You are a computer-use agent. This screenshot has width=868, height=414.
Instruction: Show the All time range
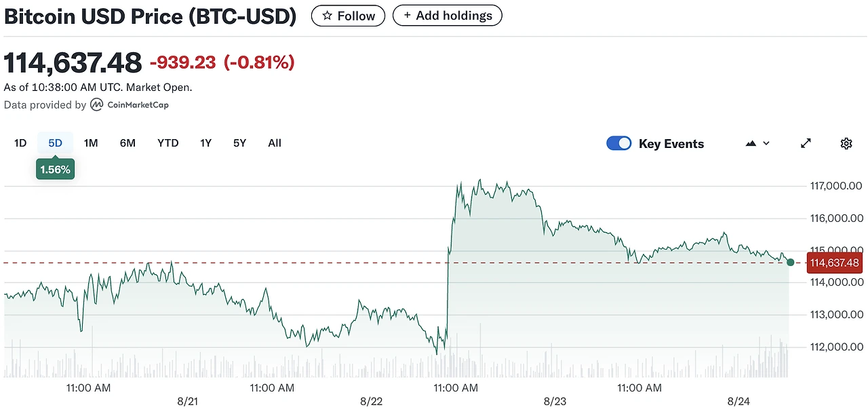tap(275, 143)
